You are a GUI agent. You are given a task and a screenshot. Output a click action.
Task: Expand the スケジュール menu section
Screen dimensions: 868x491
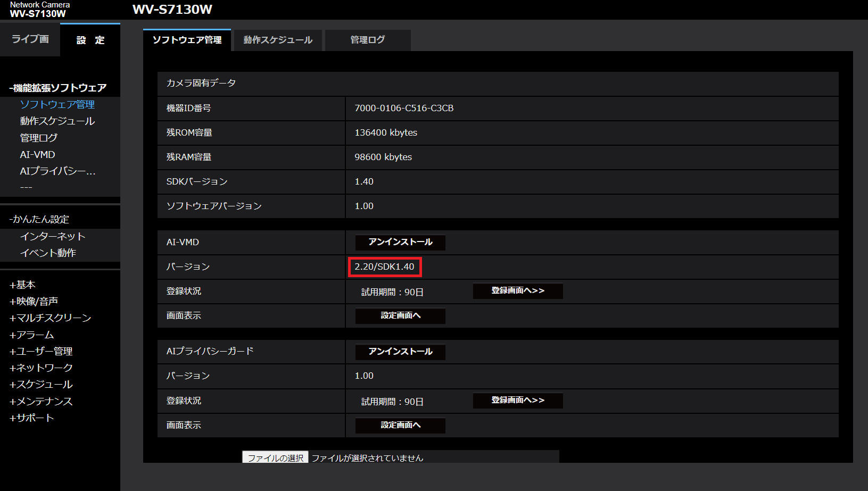point(41,385)
